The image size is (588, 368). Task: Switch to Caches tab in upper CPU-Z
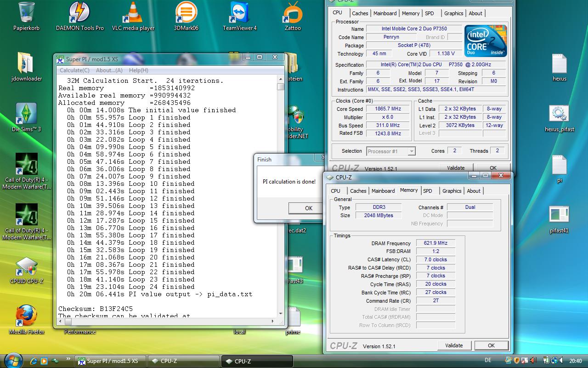pos(360,13)
